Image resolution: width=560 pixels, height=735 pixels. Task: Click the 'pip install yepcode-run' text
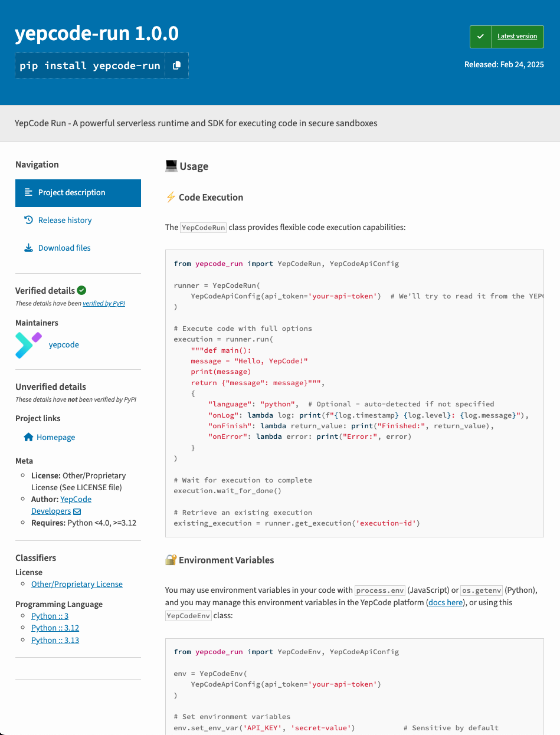point(90,65)
